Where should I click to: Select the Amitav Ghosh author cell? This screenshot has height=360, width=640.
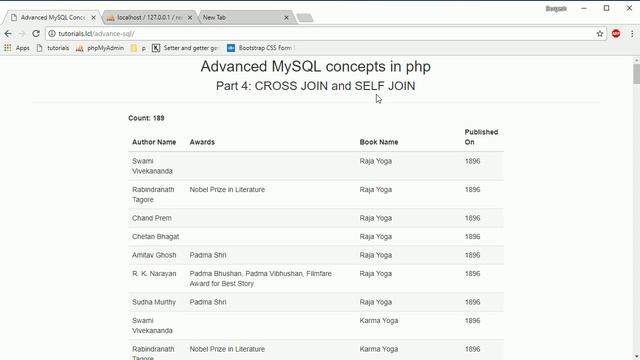coord(154,255)
